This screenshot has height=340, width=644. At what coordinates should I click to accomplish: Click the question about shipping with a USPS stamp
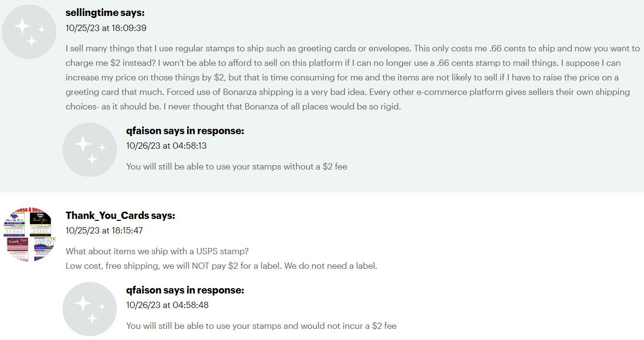[x=157, y=252]
